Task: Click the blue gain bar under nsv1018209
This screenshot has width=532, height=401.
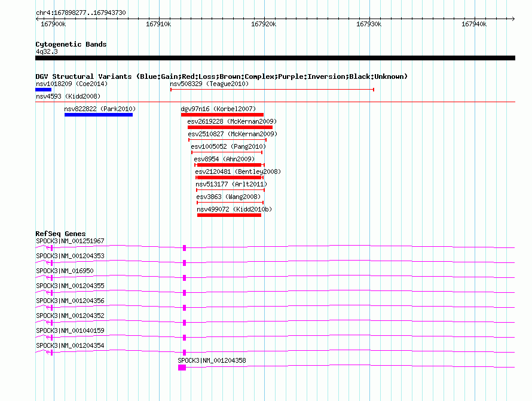Action: pyautogui.click(x=44, y=90)
